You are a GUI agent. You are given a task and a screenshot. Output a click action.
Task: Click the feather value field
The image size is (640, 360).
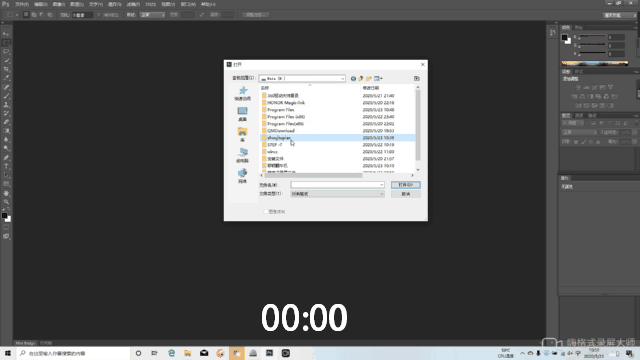point(82,15)
